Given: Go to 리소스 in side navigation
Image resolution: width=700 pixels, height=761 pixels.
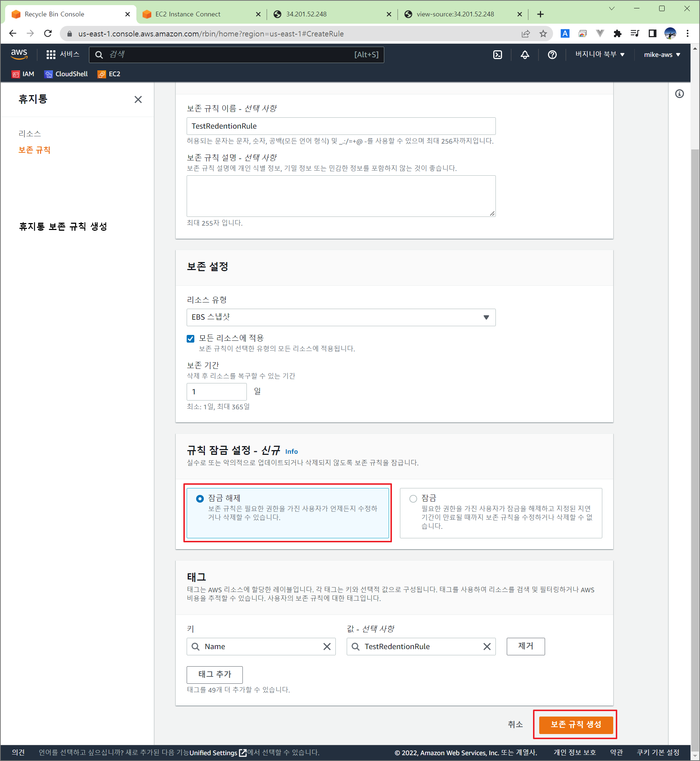Looking at the screenshot, I should (30, 133).
